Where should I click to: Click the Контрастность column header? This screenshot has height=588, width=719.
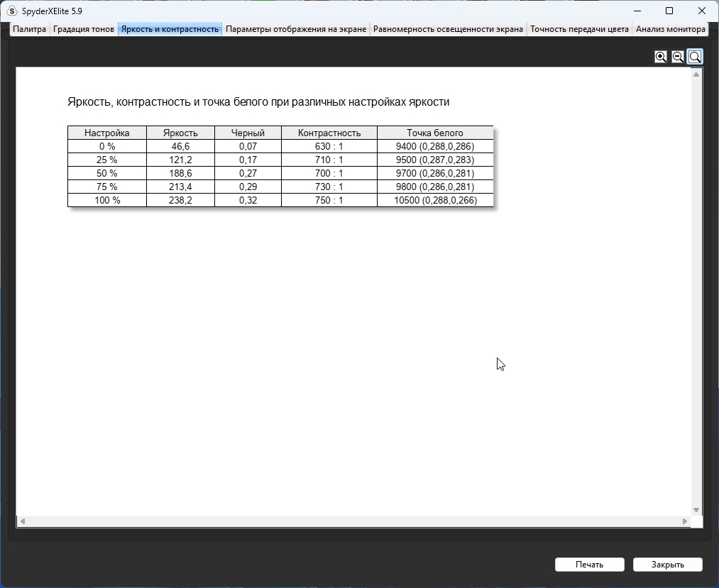(329, 133)
